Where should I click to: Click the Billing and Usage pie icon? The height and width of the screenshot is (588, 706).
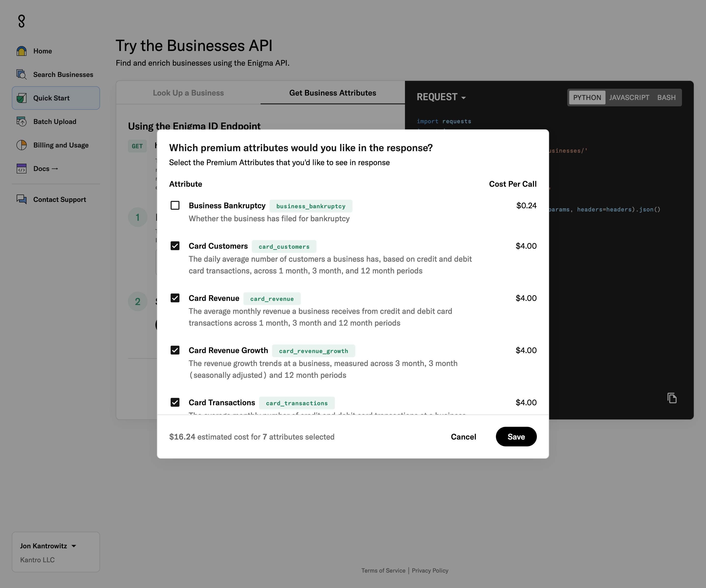[22, 145]
